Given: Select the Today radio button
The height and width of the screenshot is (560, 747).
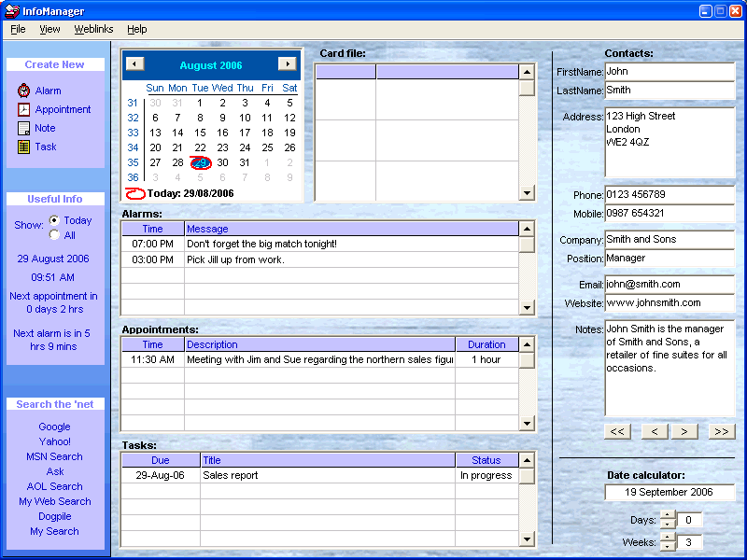Looking at the screenshot, I should pyautogui.click(x=54, y=220).
